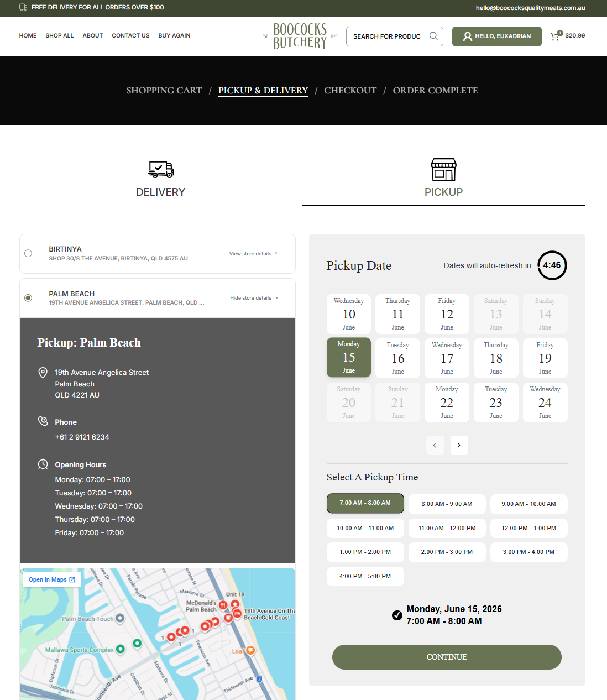
Task: Click the Boococks Butchery logo
Action: [x=300, y=36]
